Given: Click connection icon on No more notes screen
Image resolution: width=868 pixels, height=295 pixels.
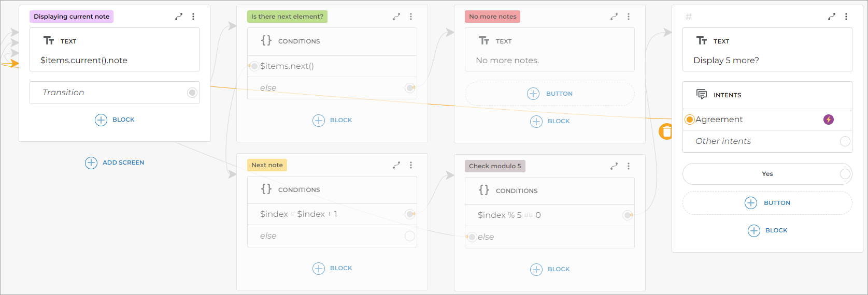Looking at the screenshot, I should [x=614, y=17].
